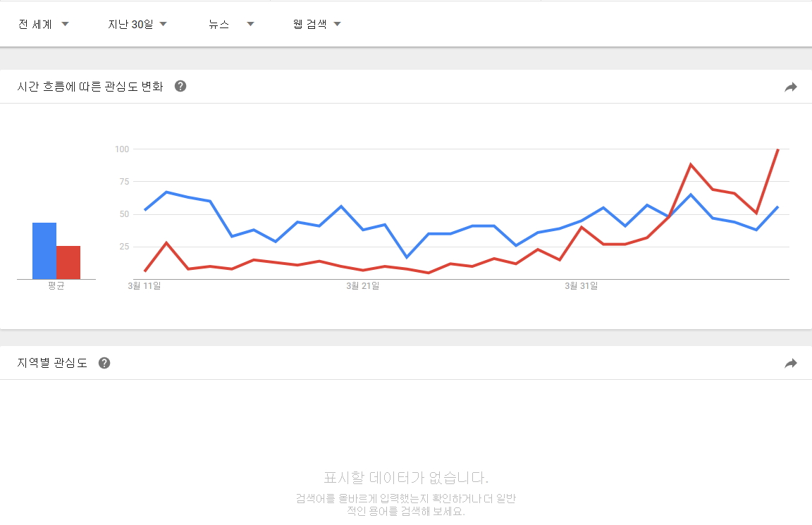Screen dimensions: 812x525
Task: Open the 웹 검색 search type dropdown
Action: coord(316,24)
